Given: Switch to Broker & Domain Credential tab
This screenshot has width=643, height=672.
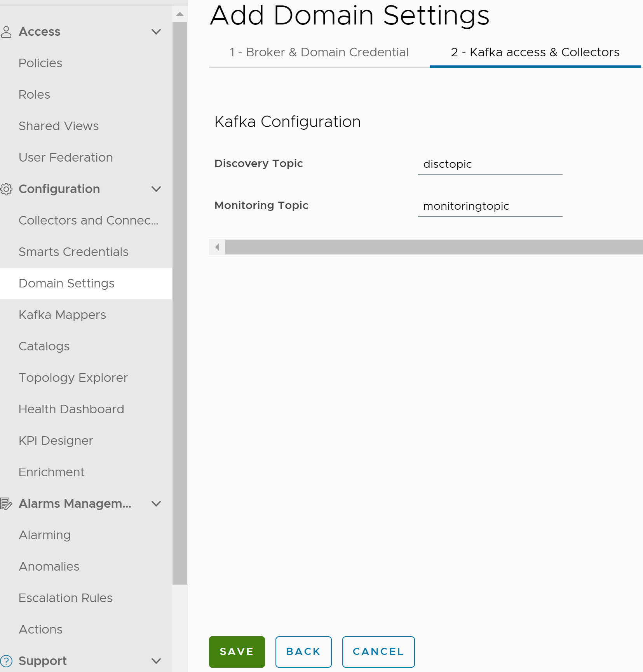Looking at the screenshot, I should click(x=319, y=52).
